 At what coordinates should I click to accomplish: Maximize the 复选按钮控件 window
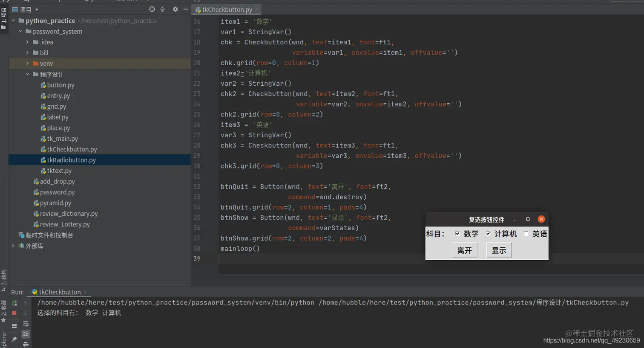click(528, 219)
